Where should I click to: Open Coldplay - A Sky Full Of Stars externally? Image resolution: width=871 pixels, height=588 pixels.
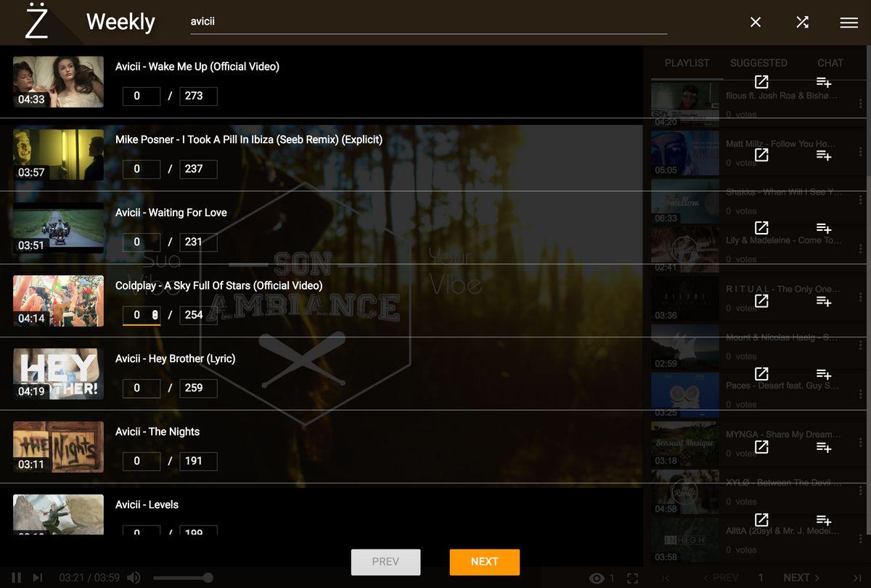click(x=761, y=301)
